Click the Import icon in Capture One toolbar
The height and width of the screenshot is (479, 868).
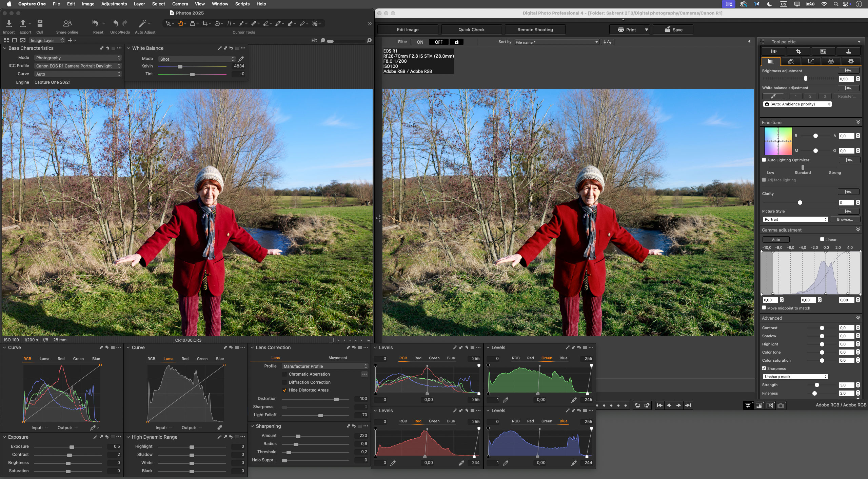(9, 24)
